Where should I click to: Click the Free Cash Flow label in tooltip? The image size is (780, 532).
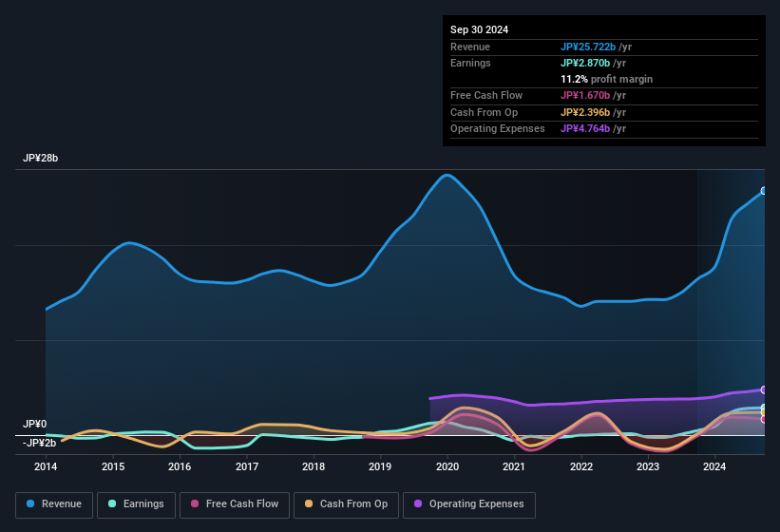click(x=486, y=95)
